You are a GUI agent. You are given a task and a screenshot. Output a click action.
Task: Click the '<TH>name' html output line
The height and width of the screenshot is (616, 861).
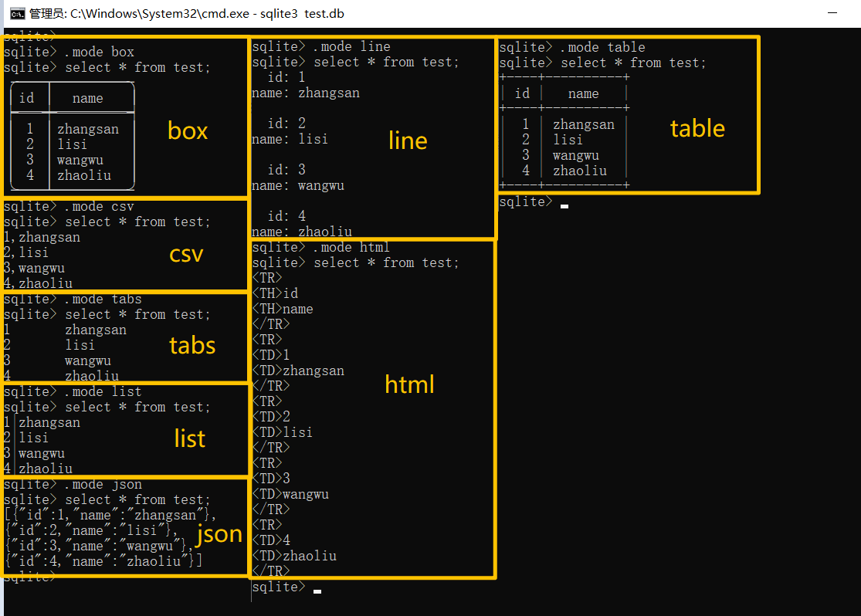click(283, 309)
